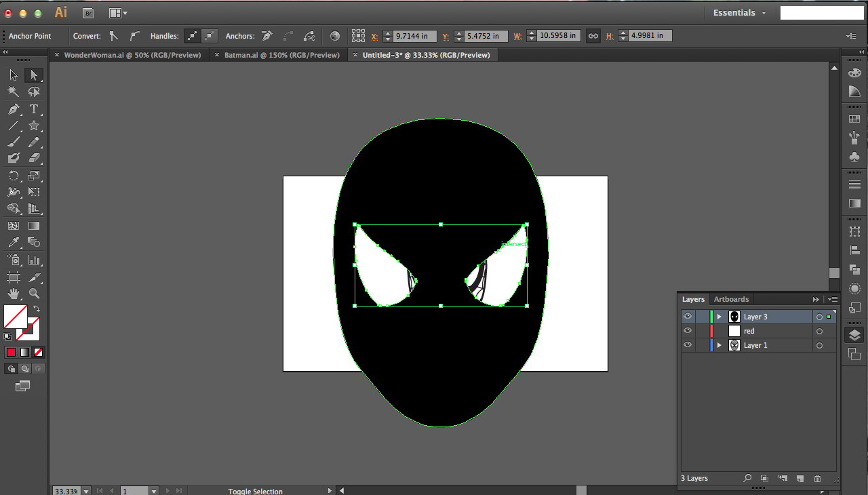The width and height of the screenshot is (868, 495).
Task: Select the Mesh tool
Action: point(13,226)
